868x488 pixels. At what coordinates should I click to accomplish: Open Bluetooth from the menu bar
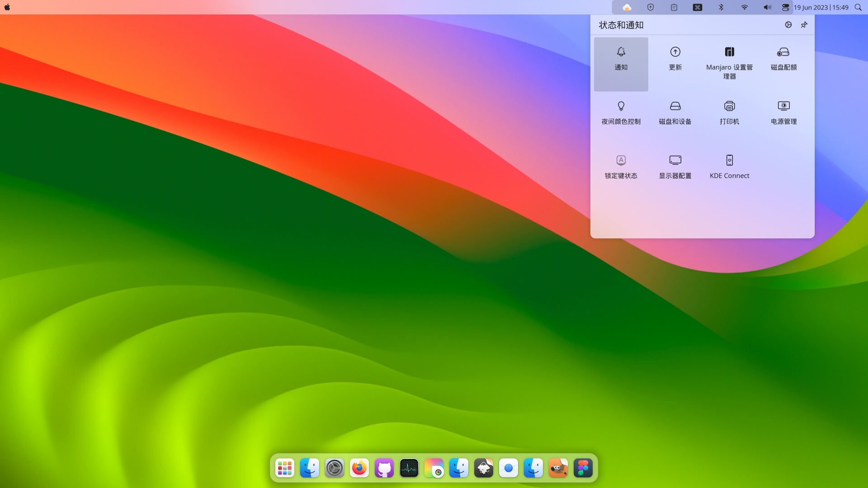click(x=721, y=7)
